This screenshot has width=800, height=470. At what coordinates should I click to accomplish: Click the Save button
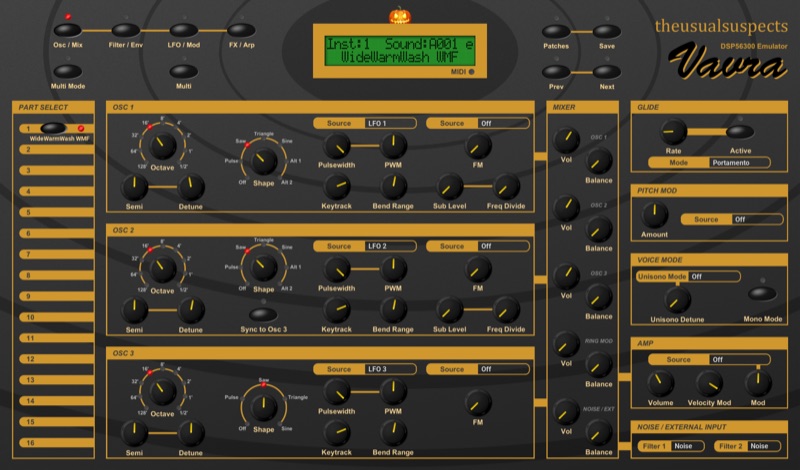tap(607, 32)
